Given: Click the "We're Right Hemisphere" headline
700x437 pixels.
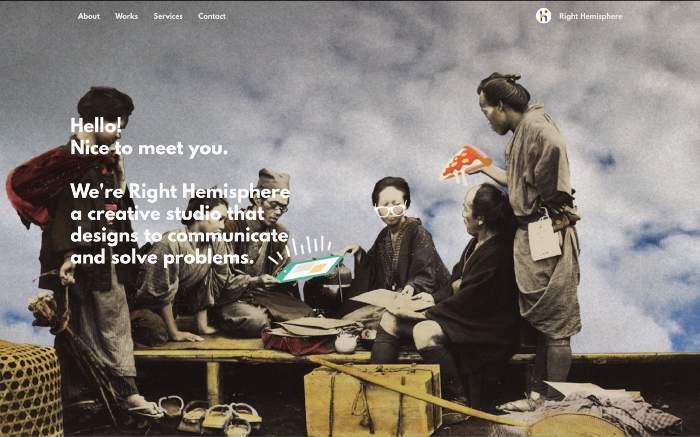Looking at the screenshot, I should coord(180,191).
